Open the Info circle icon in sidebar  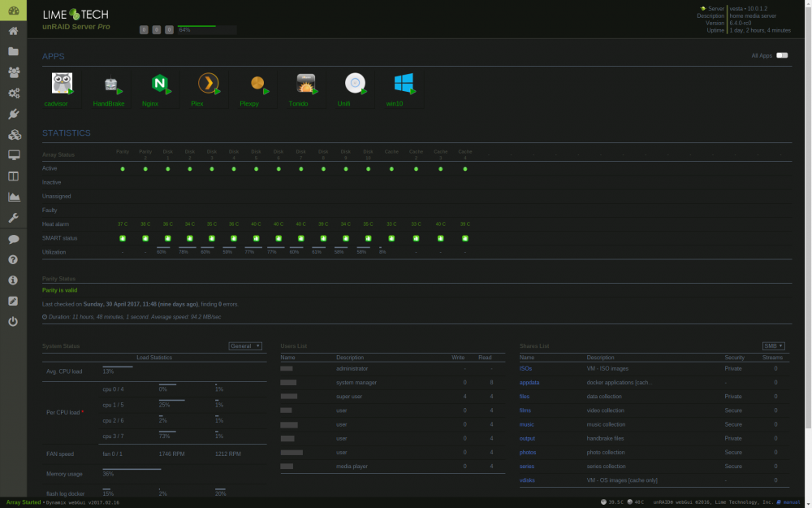point(14,280)
